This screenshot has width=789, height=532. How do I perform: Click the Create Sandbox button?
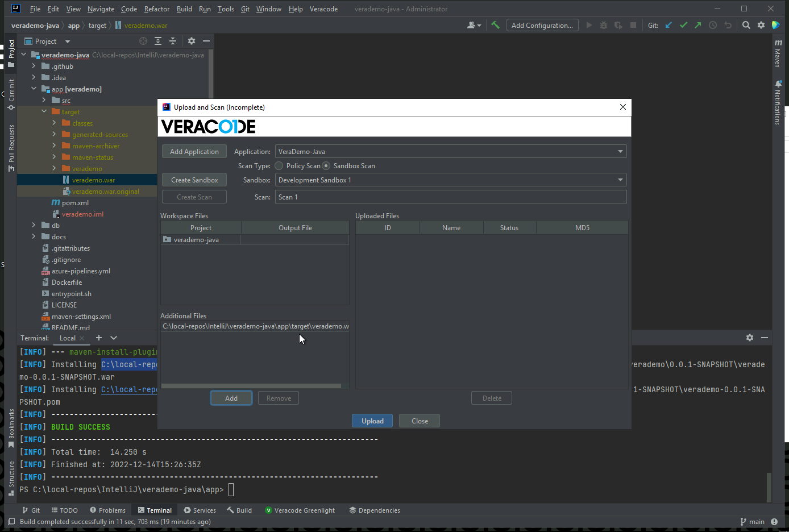(194, 180)
